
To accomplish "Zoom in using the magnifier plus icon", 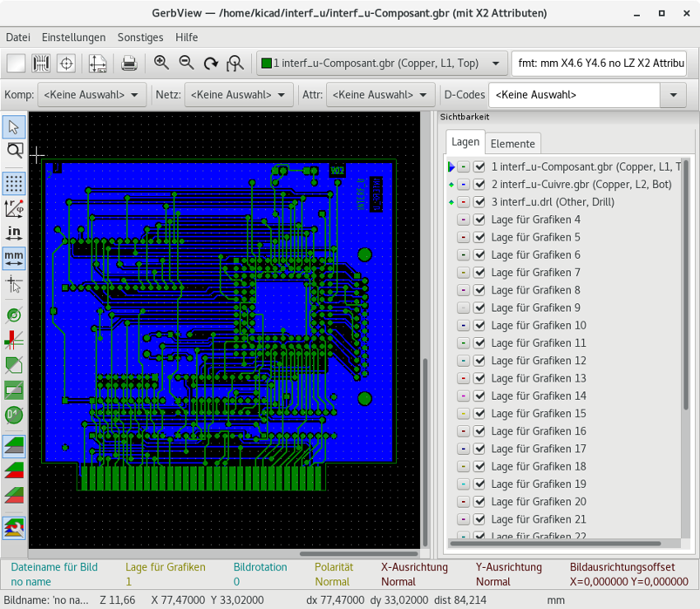I will coord(161,63).
